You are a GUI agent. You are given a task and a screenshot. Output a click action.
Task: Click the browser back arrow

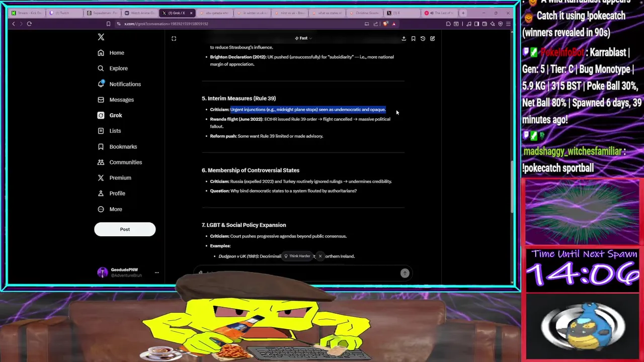click(x=14, y=24)
